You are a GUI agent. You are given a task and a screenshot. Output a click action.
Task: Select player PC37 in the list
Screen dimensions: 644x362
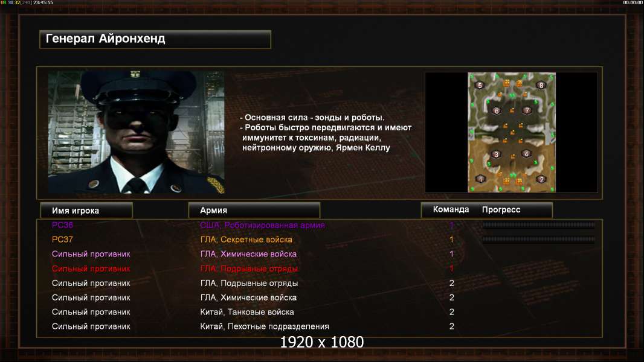pos(62,240)
